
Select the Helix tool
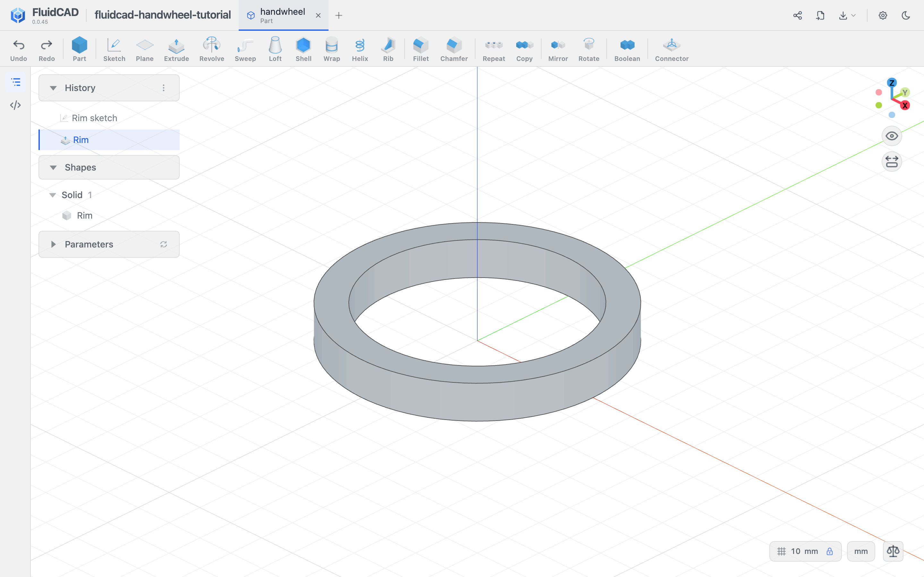360,49
